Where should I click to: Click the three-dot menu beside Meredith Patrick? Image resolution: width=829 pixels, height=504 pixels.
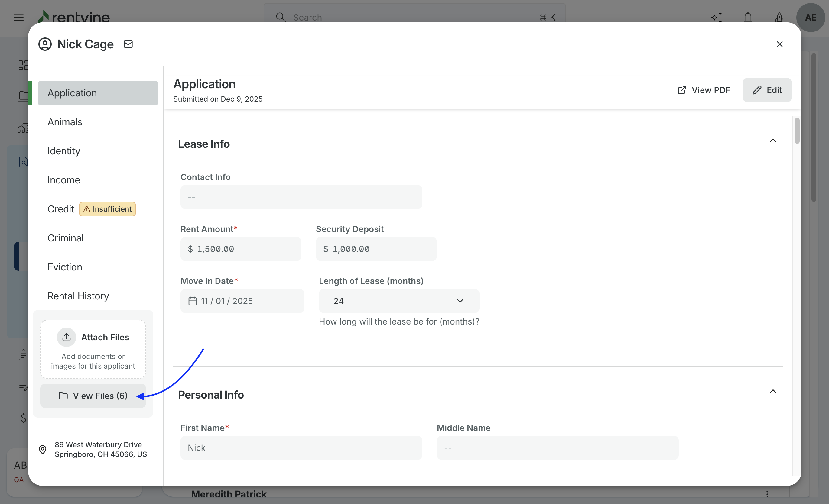[767, 493]
